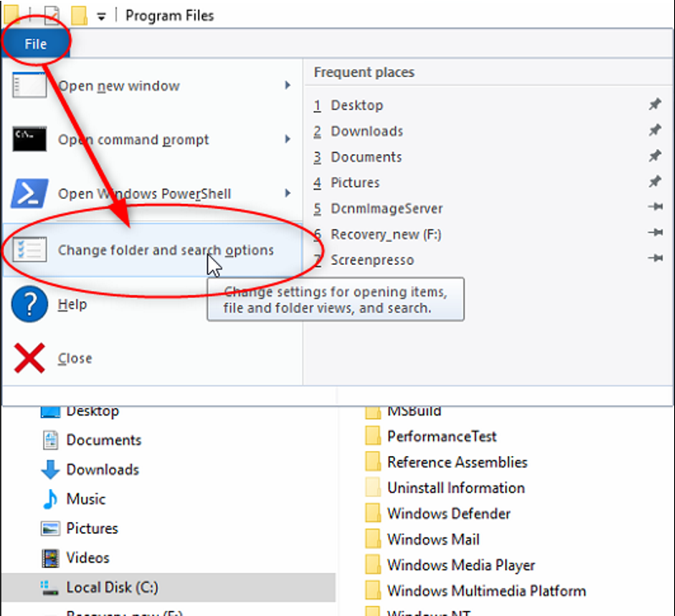Click the Open new window icon
675x616 pixels.
pos(30,85)
